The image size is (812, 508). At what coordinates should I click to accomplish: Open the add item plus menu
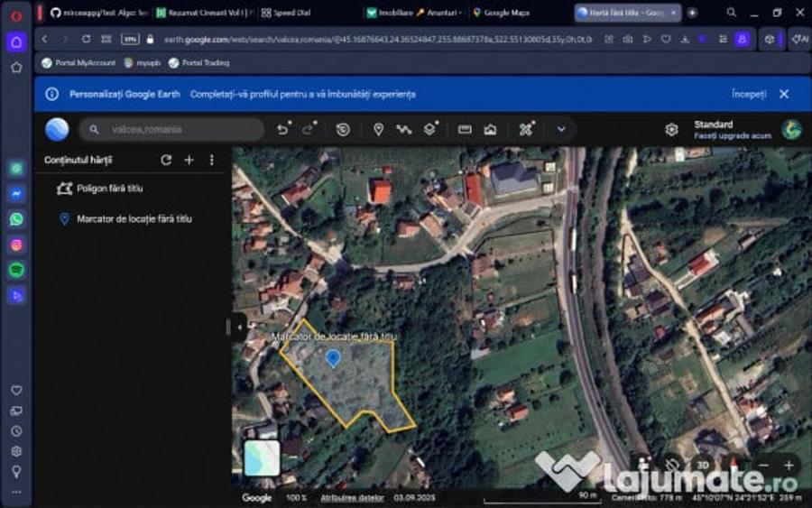189,160
